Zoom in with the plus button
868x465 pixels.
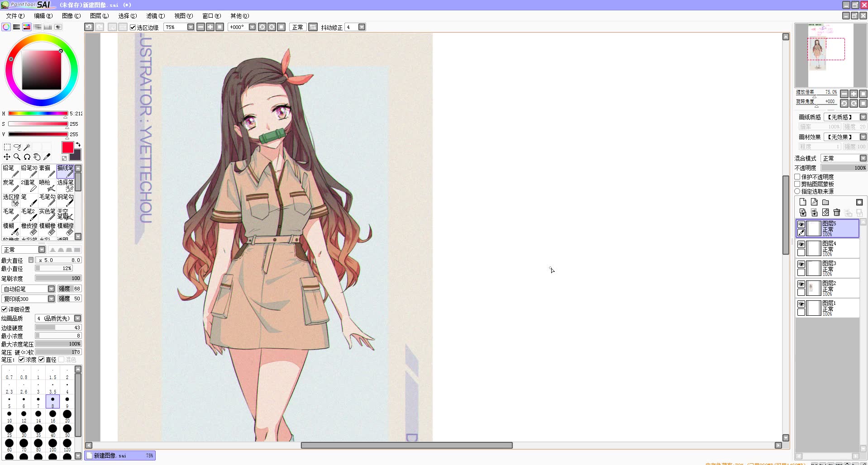(x=210, y=27)
